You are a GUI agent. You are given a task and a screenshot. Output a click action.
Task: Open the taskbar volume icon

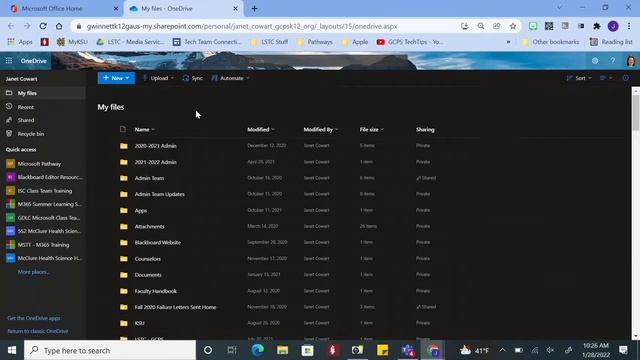tap(550, 350)
